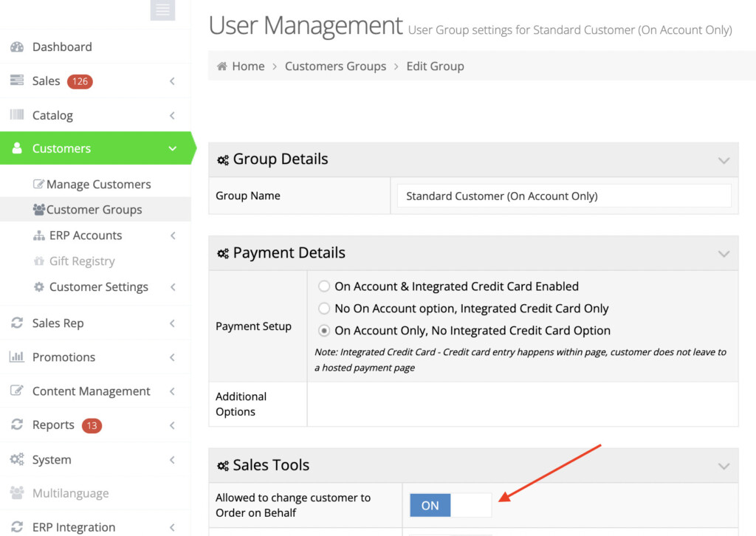This screenshot has height=536, width=756.
Task: Click the Customers person icon
Action: [17, 148]
